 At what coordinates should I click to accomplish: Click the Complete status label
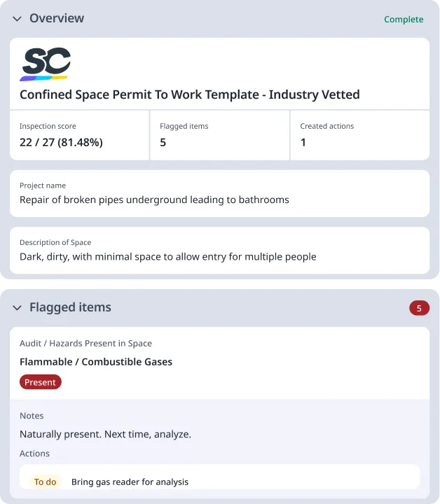[x=404, y=20]
